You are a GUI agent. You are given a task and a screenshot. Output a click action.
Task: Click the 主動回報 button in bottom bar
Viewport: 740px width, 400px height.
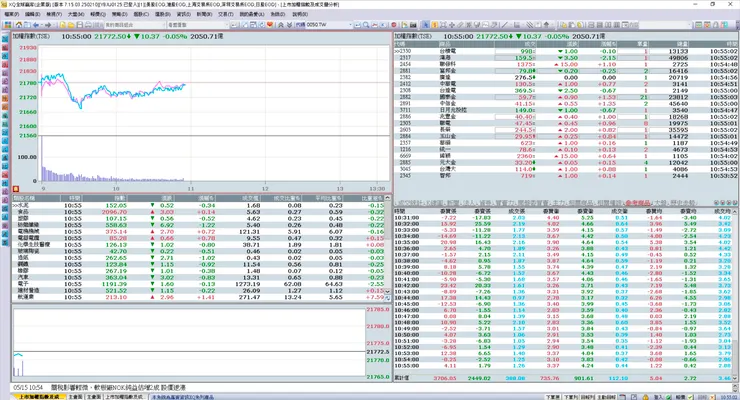point(605,397)
